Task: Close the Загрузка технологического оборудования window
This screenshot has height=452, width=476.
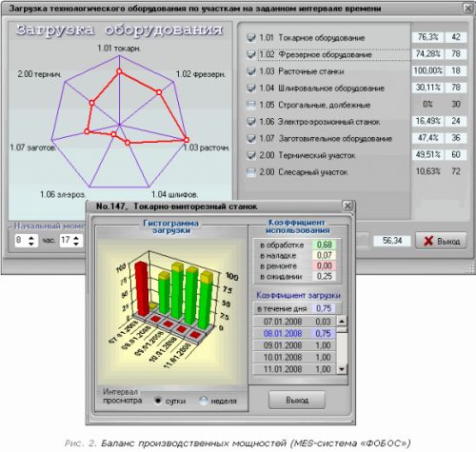Action: coord(468,9)
